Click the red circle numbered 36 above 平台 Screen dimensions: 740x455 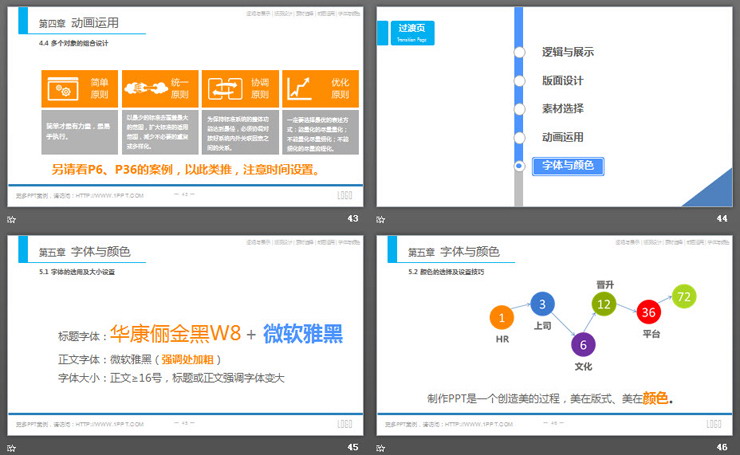[x=648, y=312]
